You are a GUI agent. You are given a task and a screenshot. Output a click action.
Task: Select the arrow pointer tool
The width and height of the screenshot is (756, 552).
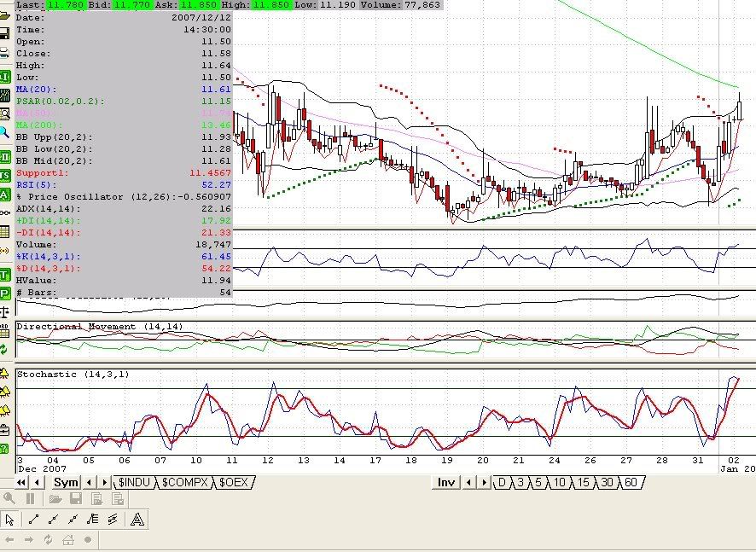pos(10,519)
